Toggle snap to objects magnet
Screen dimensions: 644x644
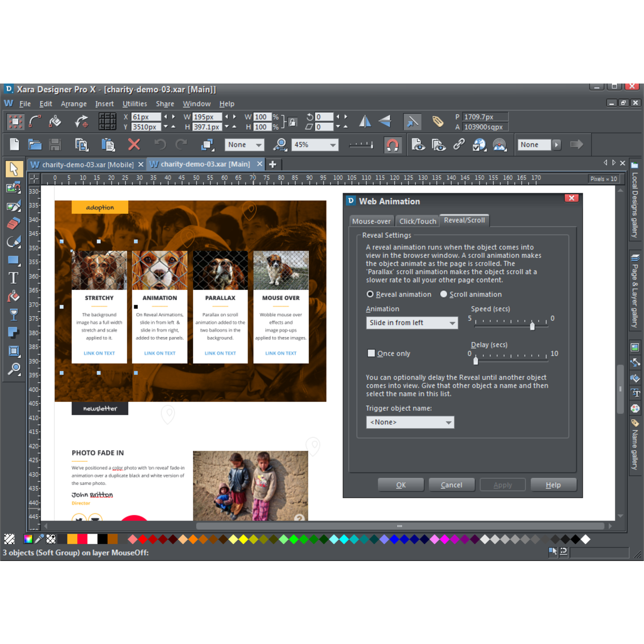(x=393, y=145)
